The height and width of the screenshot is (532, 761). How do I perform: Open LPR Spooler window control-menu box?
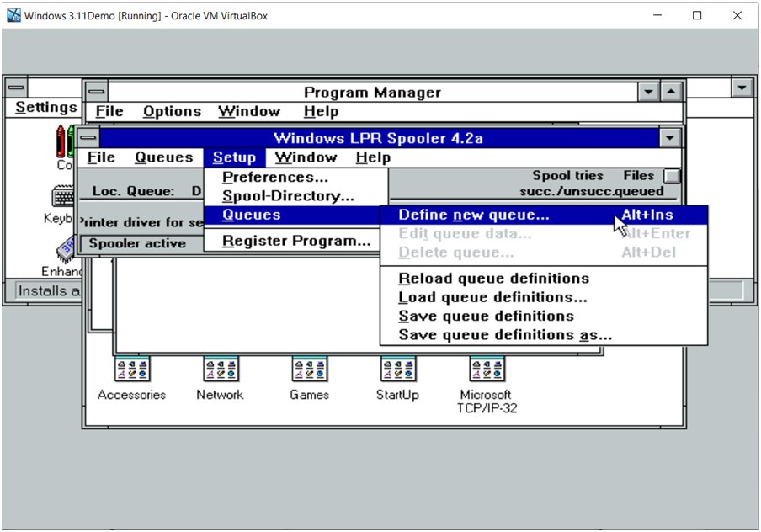(x=88, y=138)
